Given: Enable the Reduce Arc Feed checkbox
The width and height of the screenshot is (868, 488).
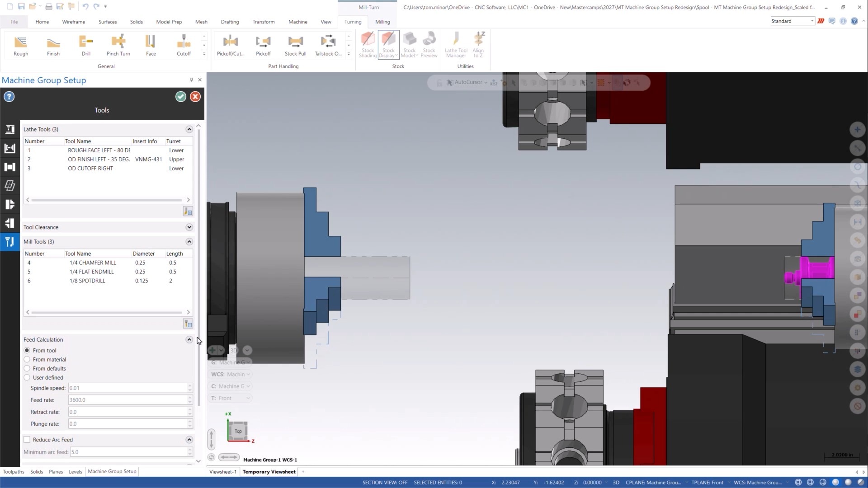Looking at the screenshot, I should click(x=27, y=440).
